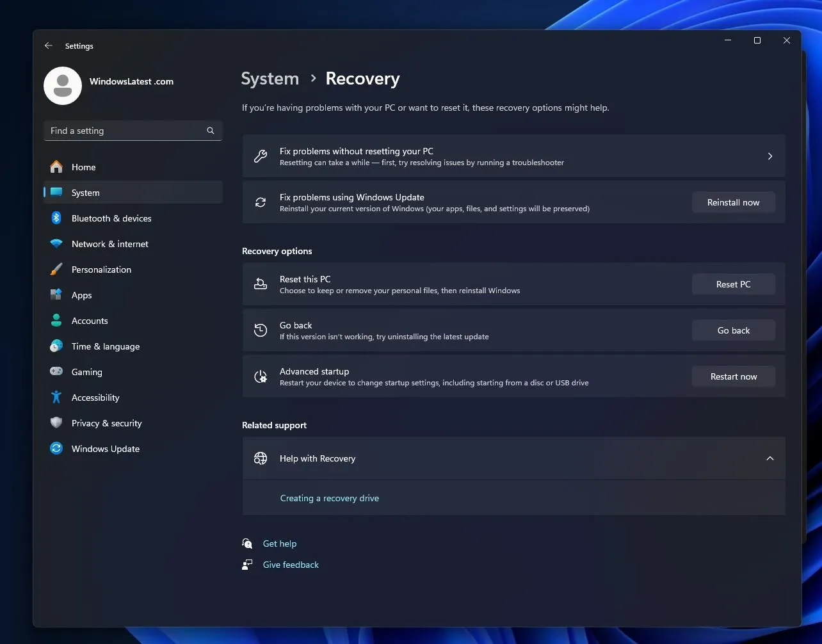Expand the fix problems without resetting row
822x644 pixels.
tap(770, 156)
